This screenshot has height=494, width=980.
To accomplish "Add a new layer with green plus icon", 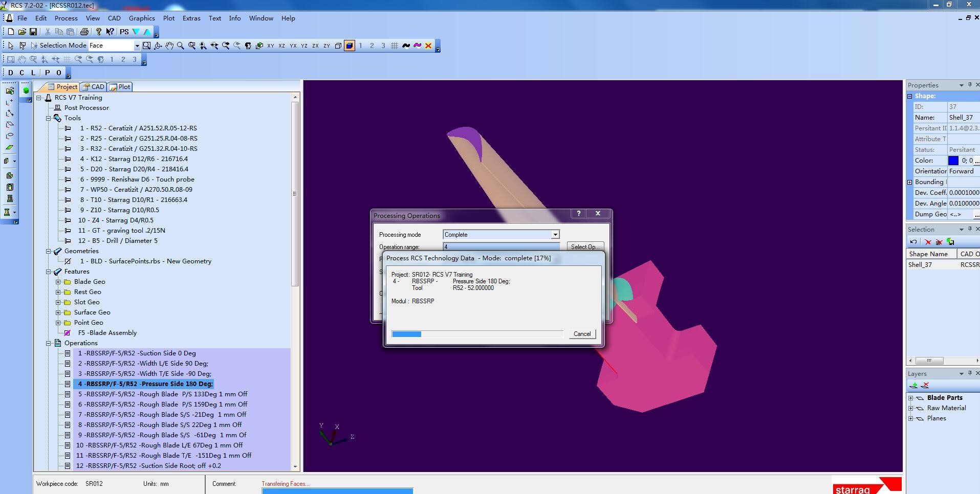I will (913, 385).
